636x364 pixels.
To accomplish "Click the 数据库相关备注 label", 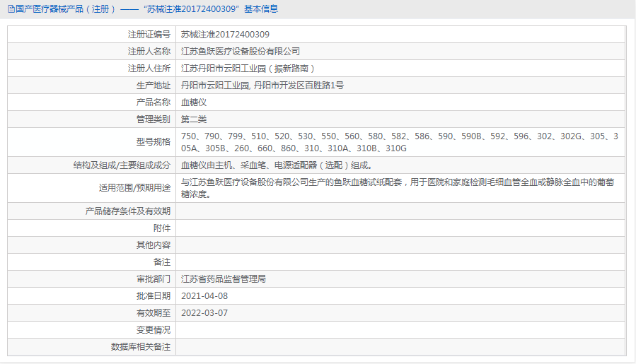I will click(x=141, y=347).
